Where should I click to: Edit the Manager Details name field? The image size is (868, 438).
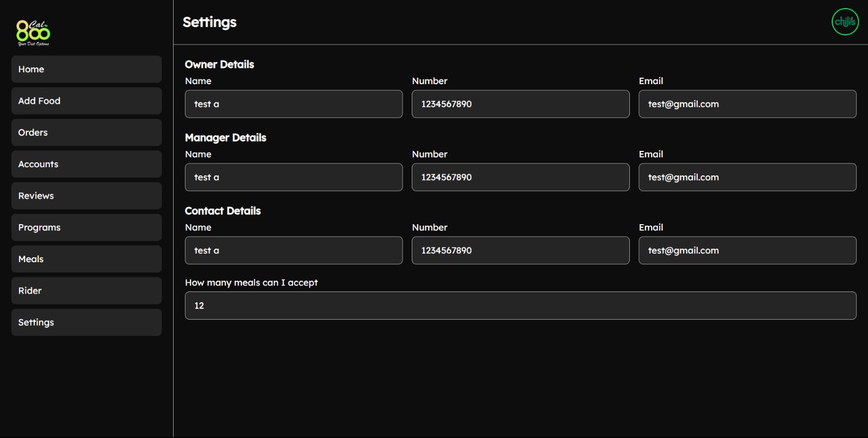[x=293, y=177]
